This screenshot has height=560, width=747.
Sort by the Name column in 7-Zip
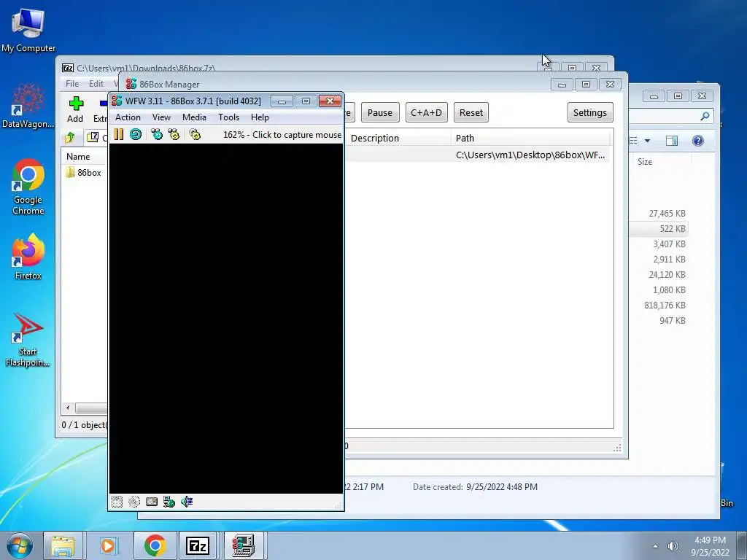[x=85, y=157]
